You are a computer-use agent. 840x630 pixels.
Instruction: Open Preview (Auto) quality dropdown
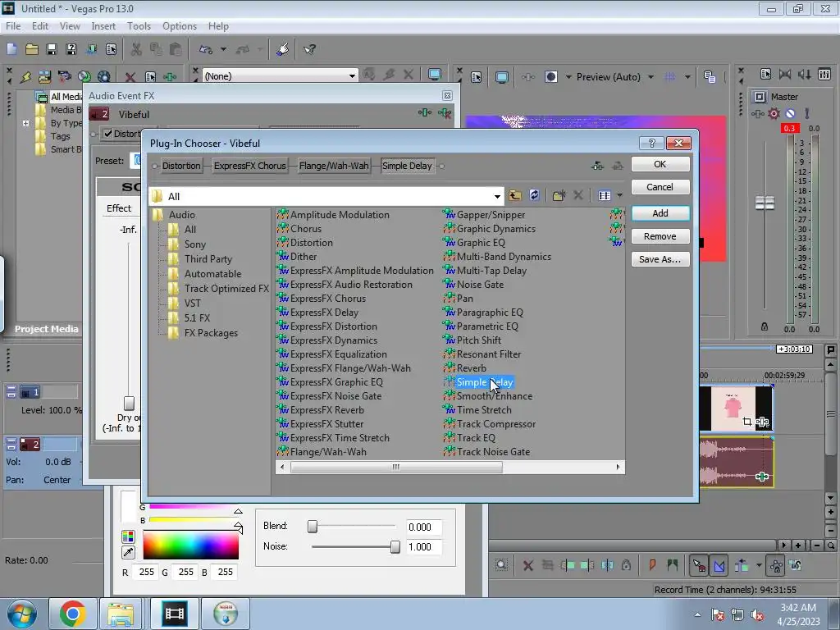(x=651, y=76)
